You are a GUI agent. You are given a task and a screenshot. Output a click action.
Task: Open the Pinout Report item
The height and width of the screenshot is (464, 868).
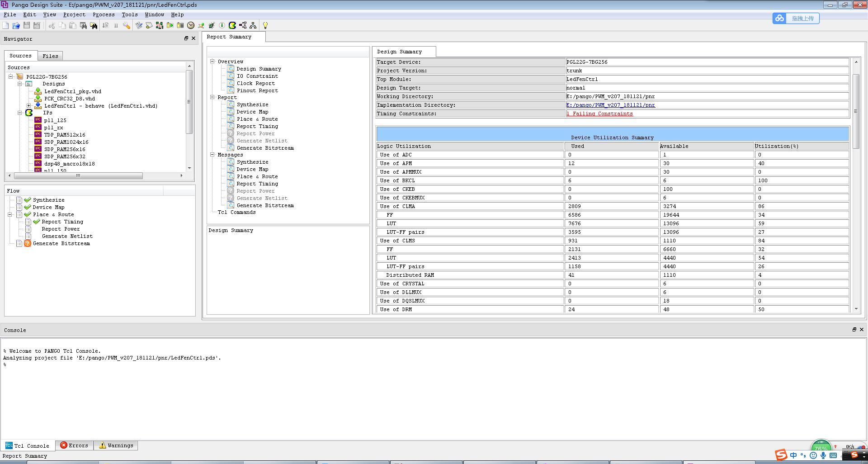click(x=257, y=90)
